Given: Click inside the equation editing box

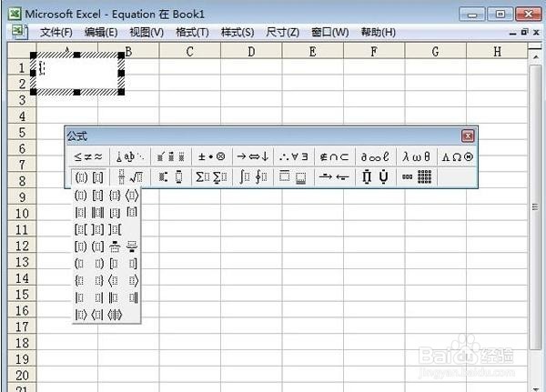Looking at the screenshot, I should click(x=77, y=73).
